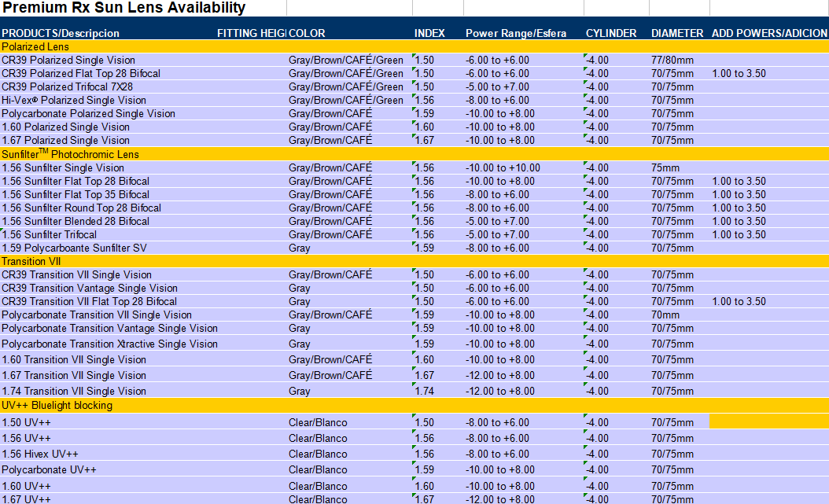Screen dimensions: 829x504
Task: Click the "Power Range/Esfera" column header
Action: click(x=516, y=33)
